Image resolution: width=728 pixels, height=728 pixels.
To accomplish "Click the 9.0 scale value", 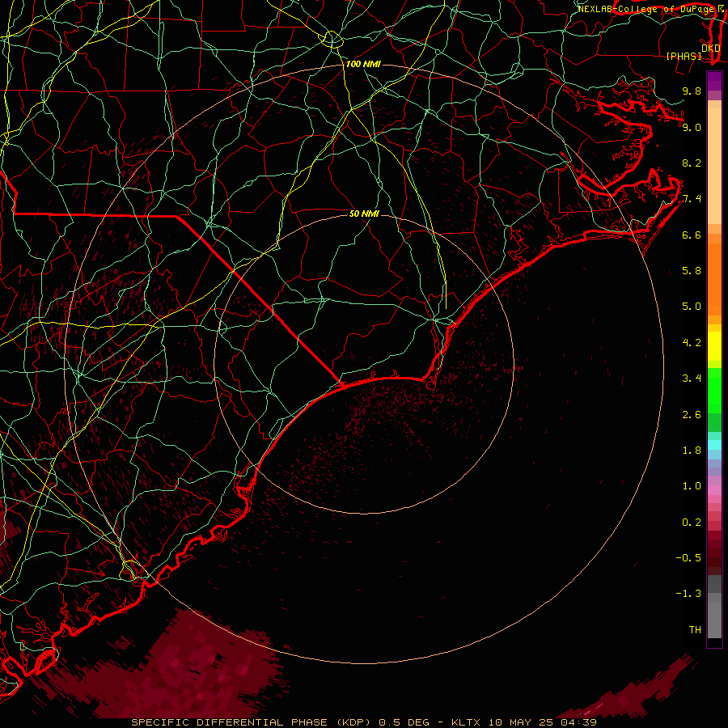I will [x=692, y=127].
